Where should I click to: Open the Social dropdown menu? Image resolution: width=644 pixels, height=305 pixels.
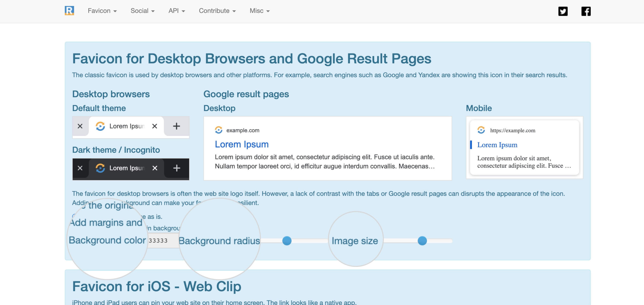coord(142,11)
